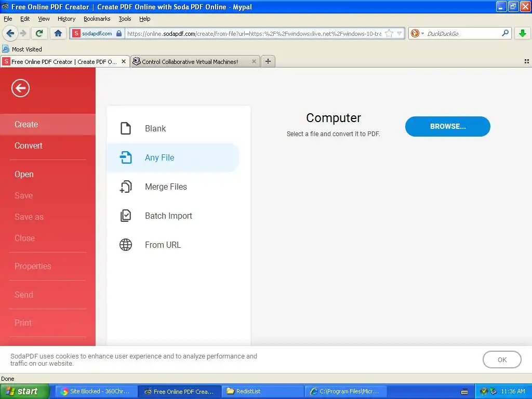Open the Help menu
532x399 pixels.
pos(144,19)
